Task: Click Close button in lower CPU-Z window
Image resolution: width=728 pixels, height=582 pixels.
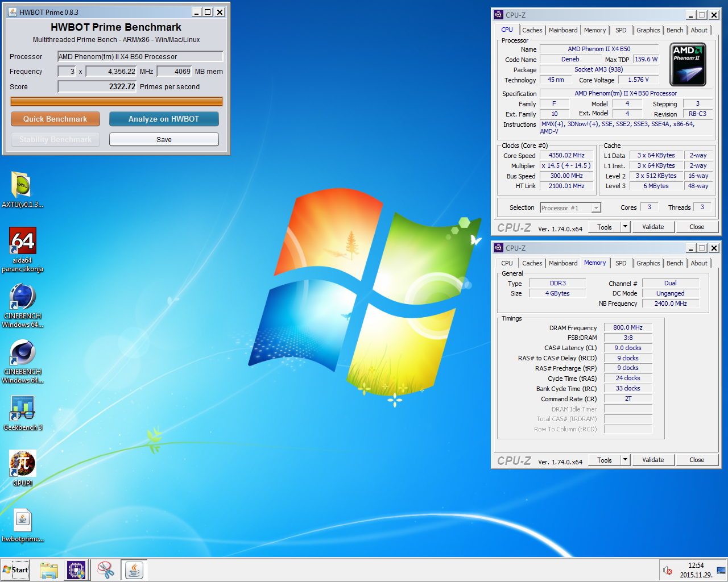Action: coord(697,460)
